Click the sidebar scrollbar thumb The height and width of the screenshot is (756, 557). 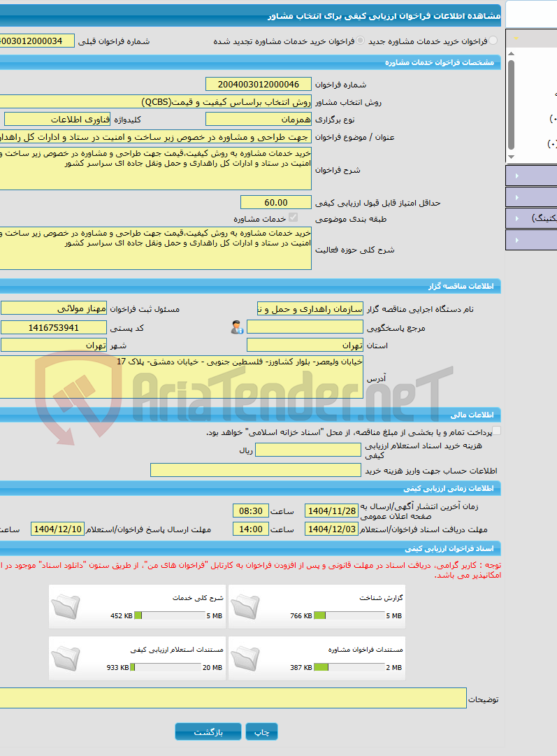click(512, 104)
